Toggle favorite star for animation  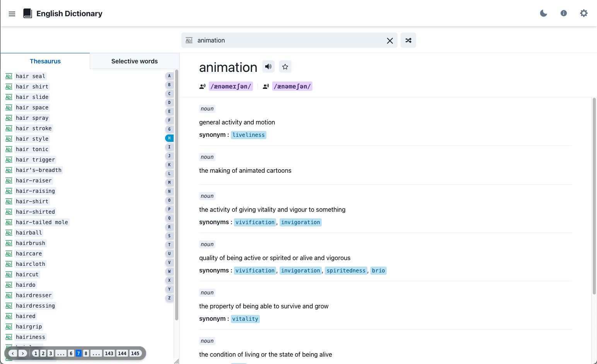tap(285, 66)
